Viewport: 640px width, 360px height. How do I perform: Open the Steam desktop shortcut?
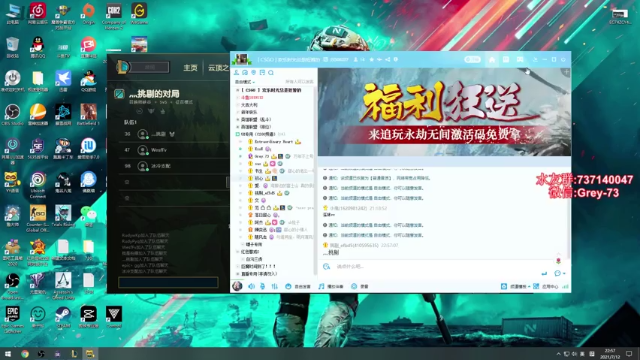pos(63,317)
